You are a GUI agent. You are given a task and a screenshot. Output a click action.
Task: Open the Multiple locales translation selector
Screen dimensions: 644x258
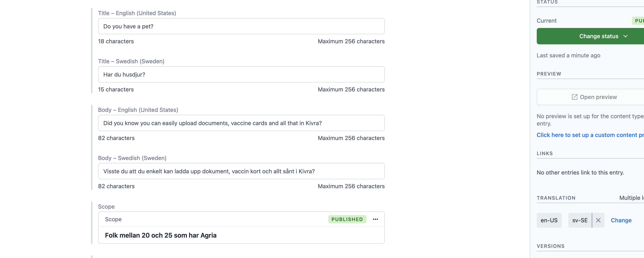tap(631, 198)
